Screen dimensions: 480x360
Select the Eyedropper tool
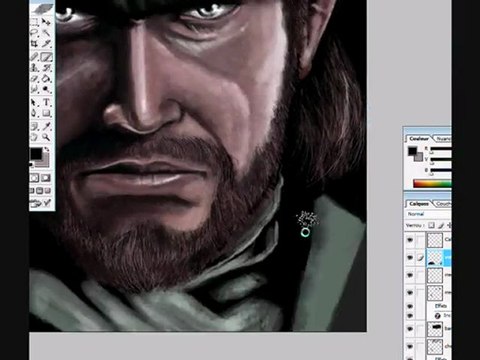(x=47, y=126)
